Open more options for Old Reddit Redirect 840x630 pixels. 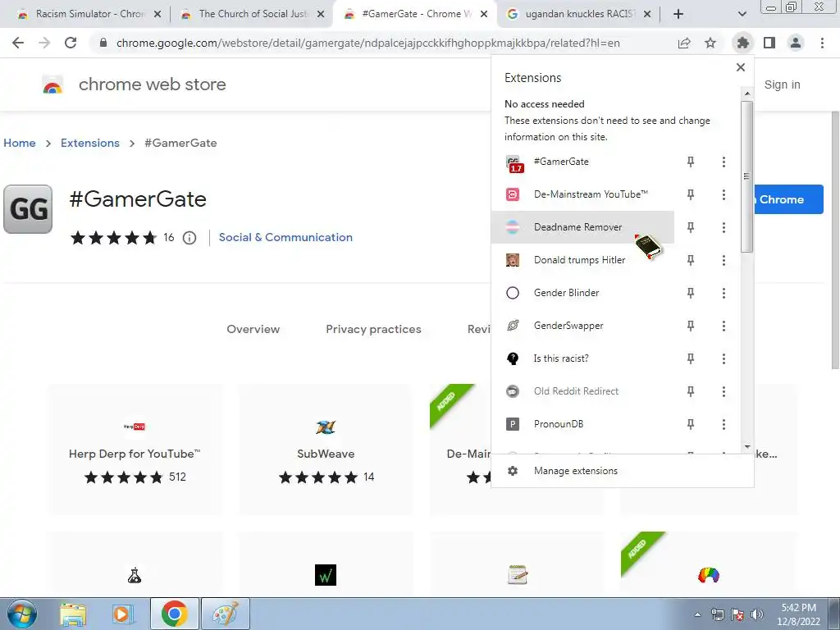coord(724,391)
